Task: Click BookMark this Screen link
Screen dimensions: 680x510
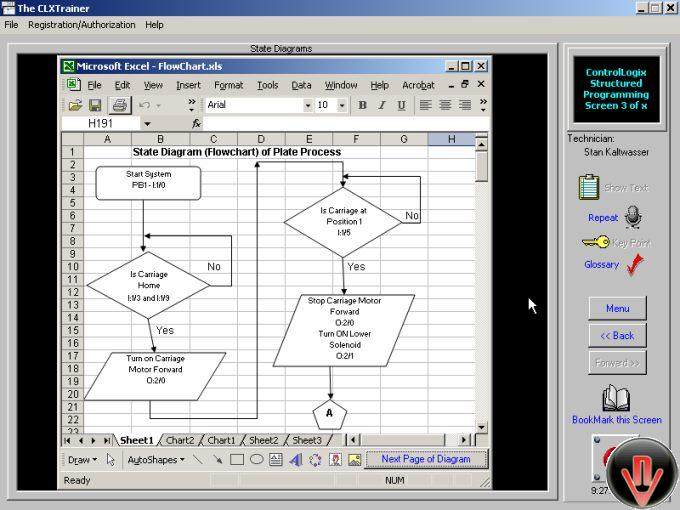Action: tap(617, 420)
